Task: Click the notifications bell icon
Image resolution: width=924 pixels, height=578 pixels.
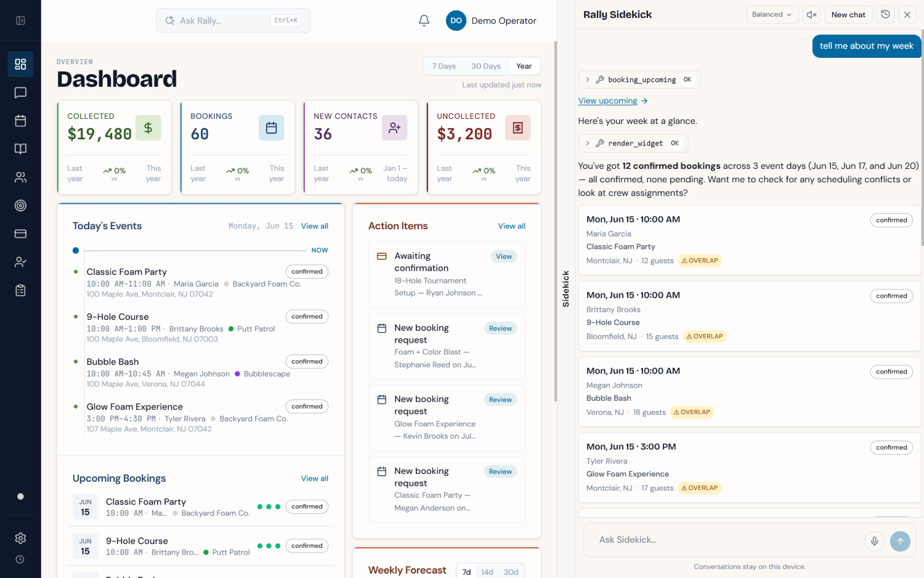Action: click(424, 20)
